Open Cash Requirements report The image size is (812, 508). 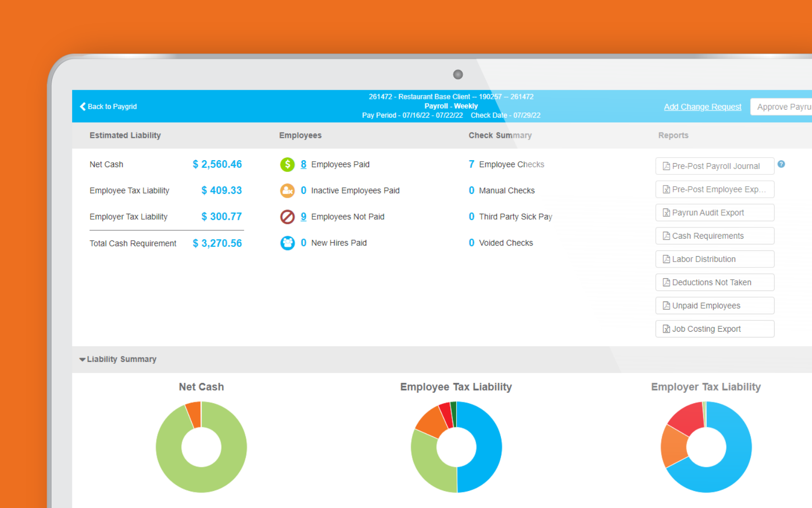tap(715, 236)
